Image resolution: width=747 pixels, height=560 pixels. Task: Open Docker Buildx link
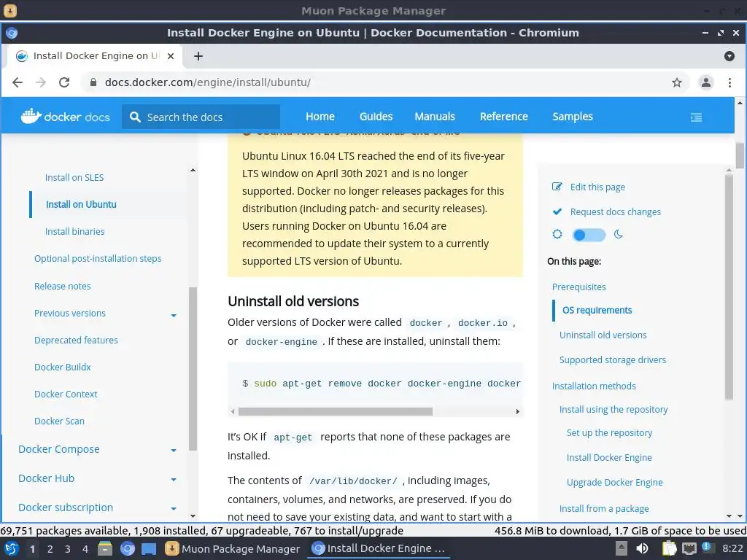[63, 367]
